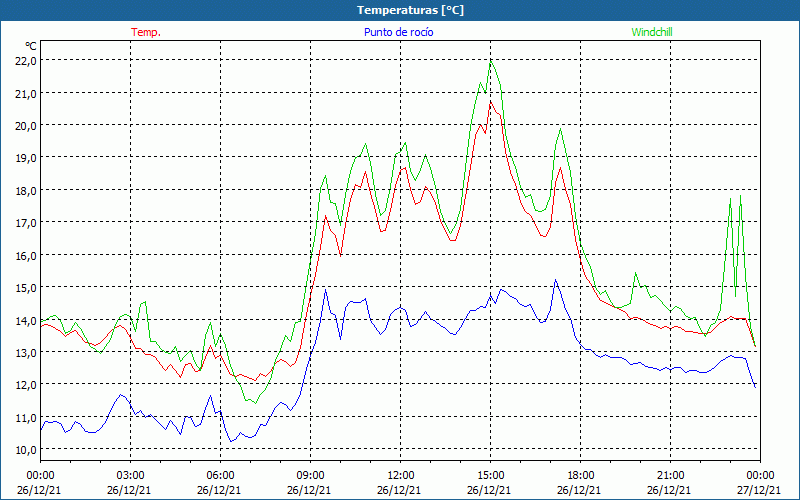Click the "11,0" y-axis value
This screenshot has height=500, width=800.
click(x=26, y=417)
